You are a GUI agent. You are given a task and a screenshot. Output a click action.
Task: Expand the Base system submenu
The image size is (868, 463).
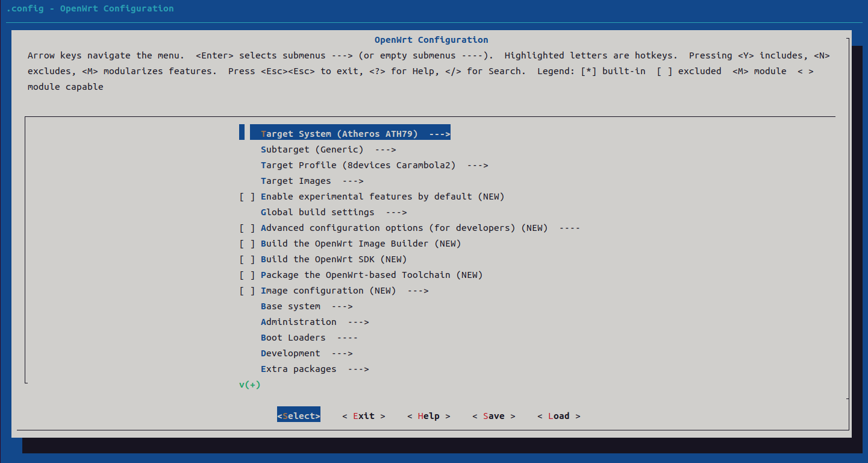click(x=307, y=306)
